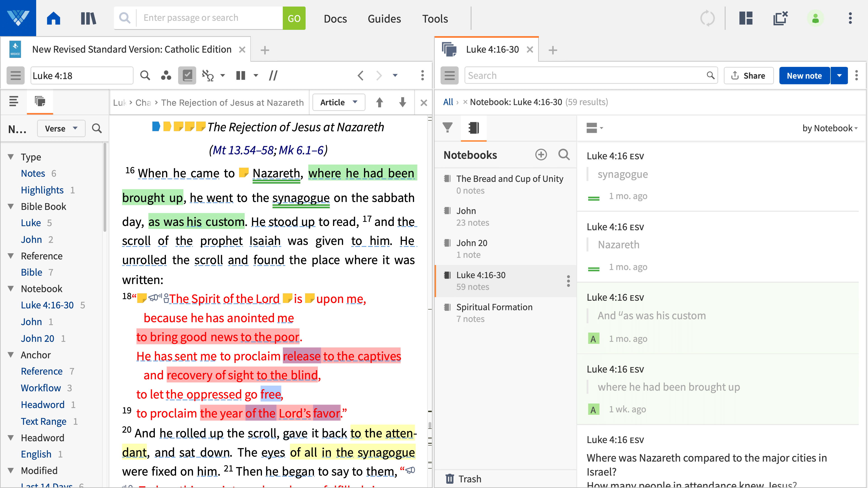868x488 pixels.
Task: Click the green A style on brought up note
Action: tap(593, 409)
